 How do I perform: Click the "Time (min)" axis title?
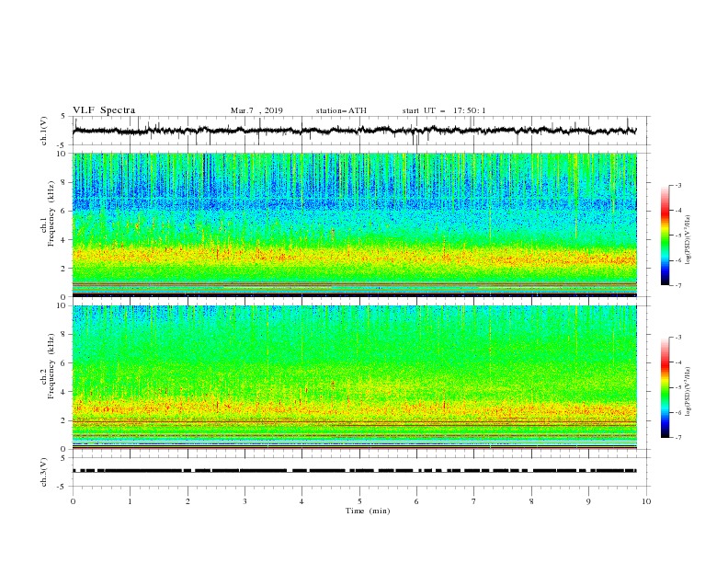368,511
